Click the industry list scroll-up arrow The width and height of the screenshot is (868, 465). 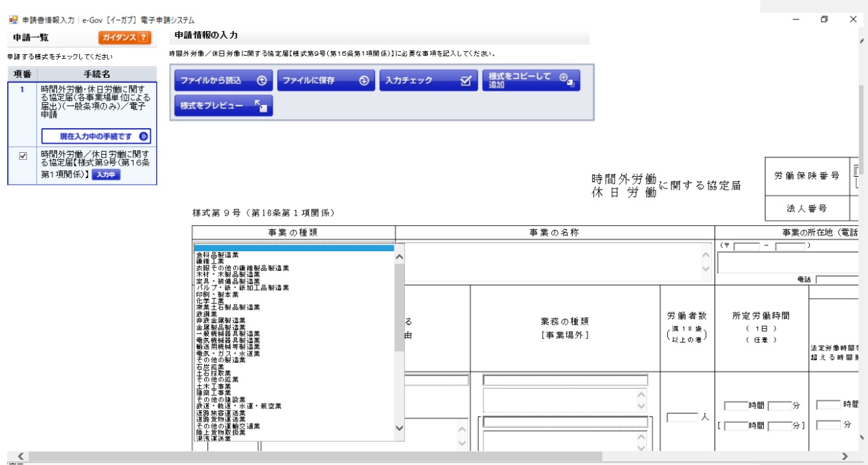pyautogui.click(x=398, y=256)
